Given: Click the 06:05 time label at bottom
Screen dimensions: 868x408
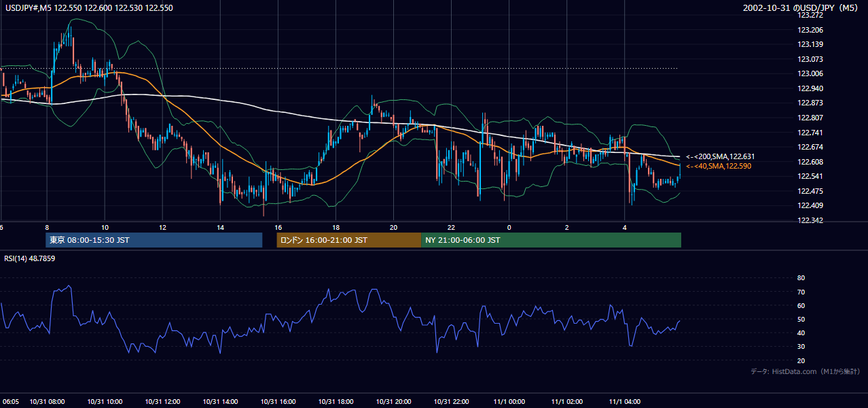Looking at the screenshot, I should 10,402.
